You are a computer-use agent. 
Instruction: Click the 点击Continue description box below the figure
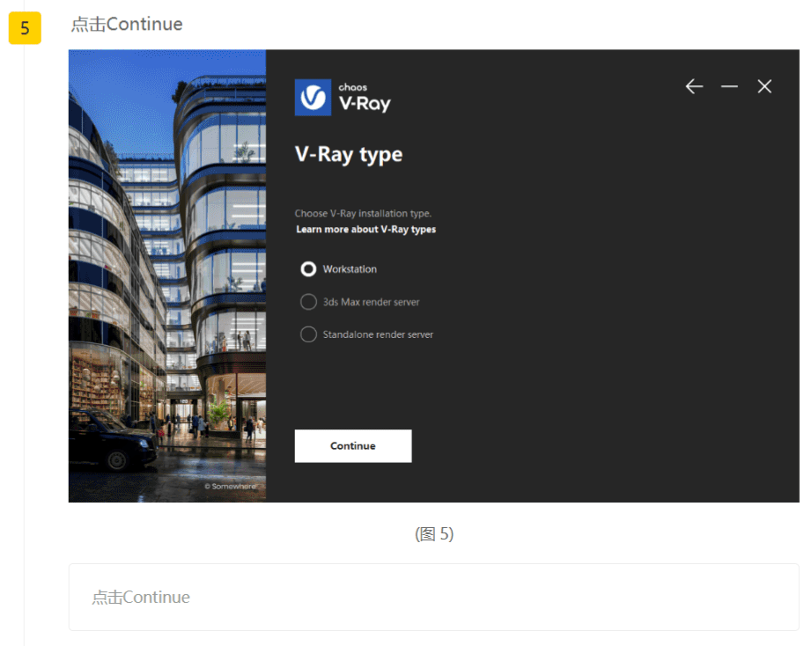pyautogui.click(x=434, y=597)
